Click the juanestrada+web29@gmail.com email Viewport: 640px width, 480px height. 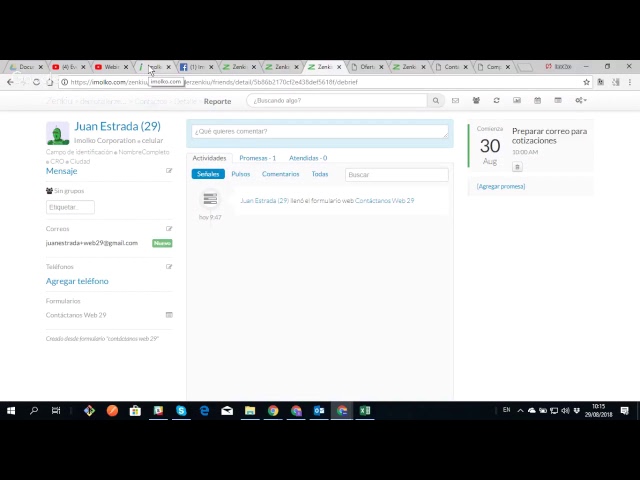(92, 243)
